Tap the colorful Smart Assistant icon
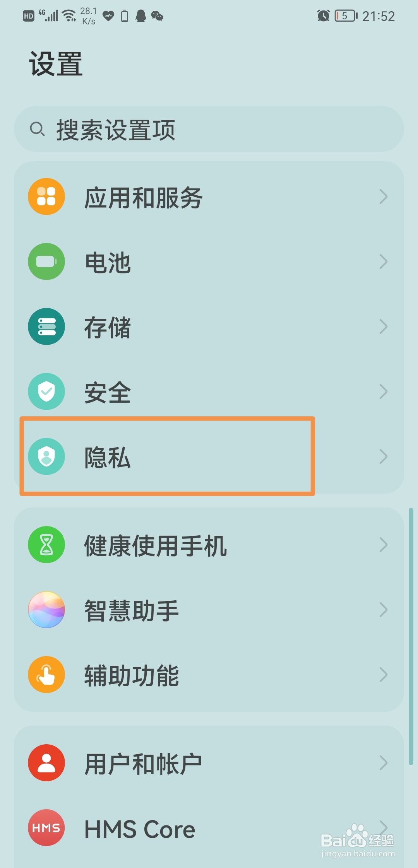Screen dimensions: 418x868 [46, 610]
